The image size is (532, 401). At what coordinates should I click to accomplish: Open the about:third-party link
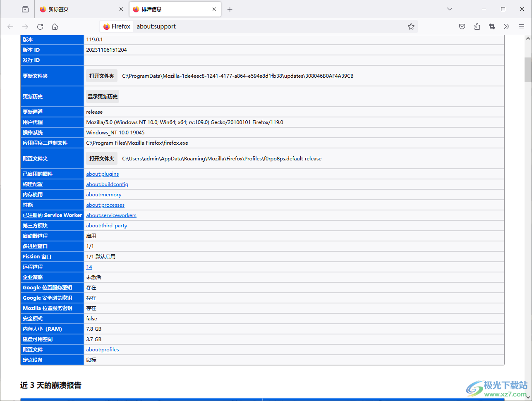[x=107, y=226]
